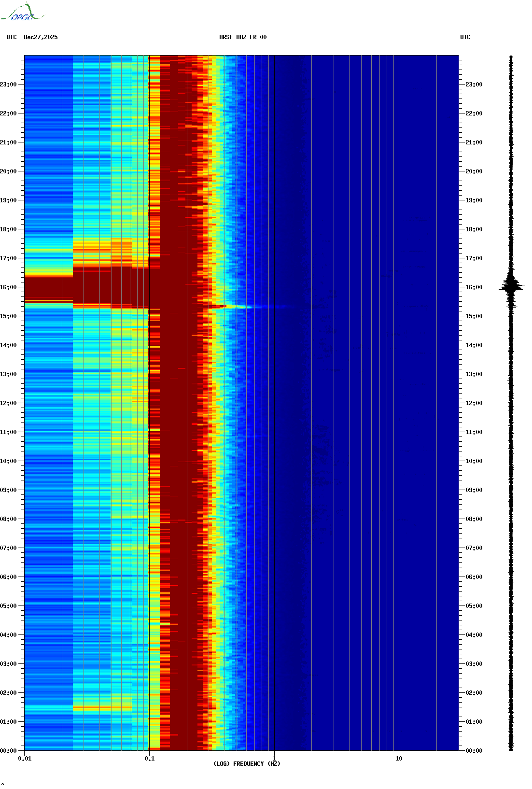The height and width of the screenshot is (789, 532).
Task: Click the 0.01 frequency axis label
Action: [25, 759]
